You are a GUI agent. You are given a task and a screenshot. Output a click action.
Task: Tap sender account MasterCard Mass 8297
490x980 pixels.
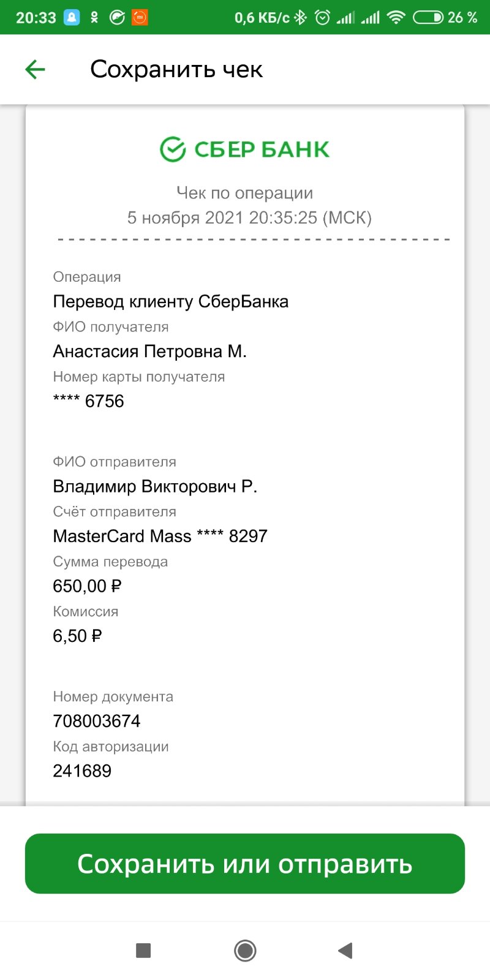pos(160,536)
